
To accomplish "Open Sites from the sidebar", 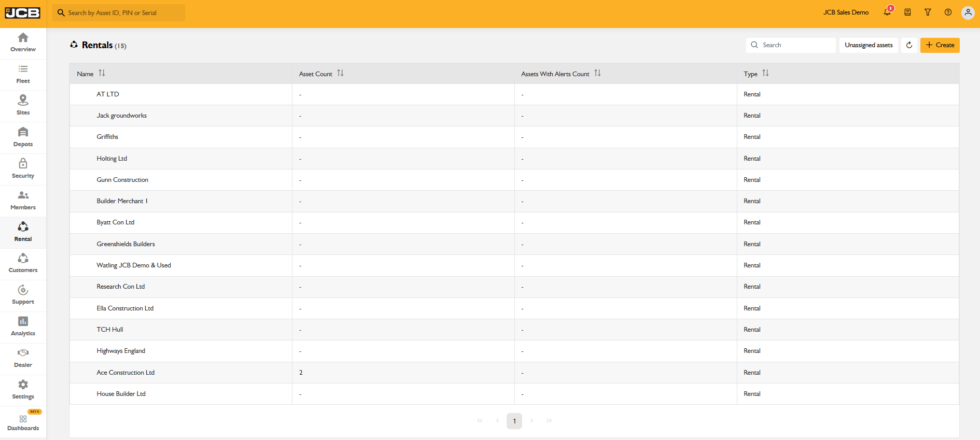I will click(23, 106).
